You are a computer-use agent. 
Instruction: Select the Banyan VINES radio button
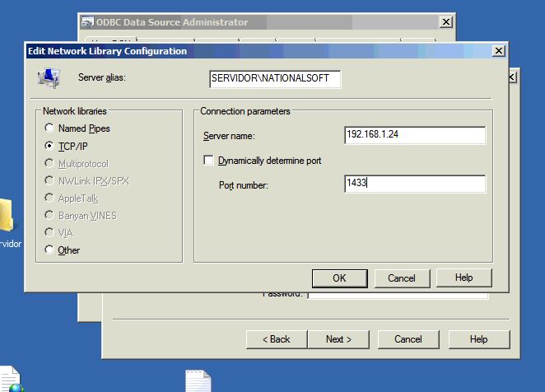(x=49, y=215)
